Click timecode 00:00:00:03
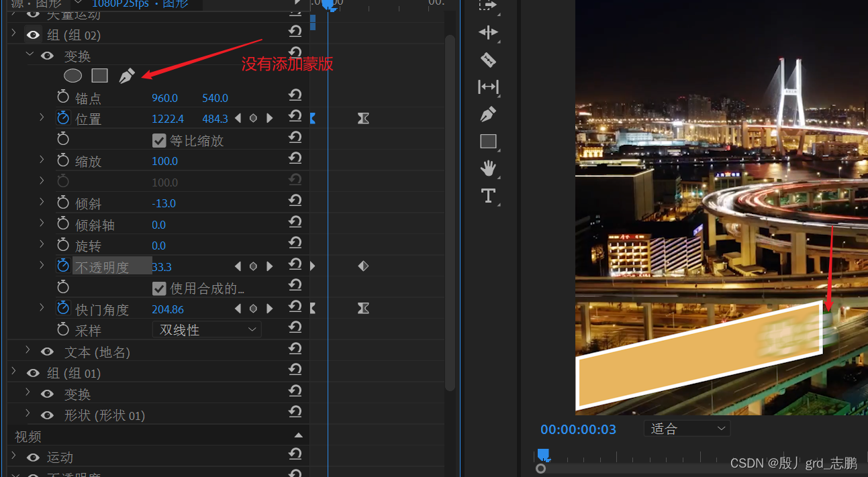Image resolution: width=868 pixels, height=477 pixels. [x=579, y=429]
